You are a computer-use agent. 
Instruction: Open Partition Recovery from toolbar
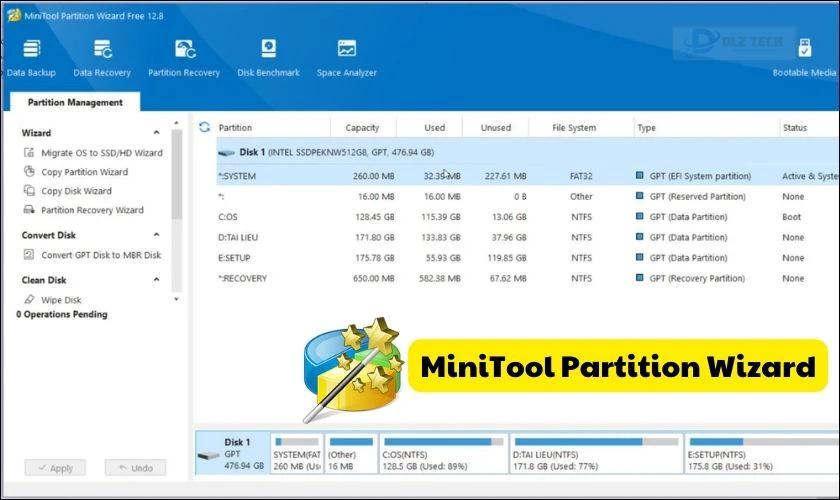[184, 58]
